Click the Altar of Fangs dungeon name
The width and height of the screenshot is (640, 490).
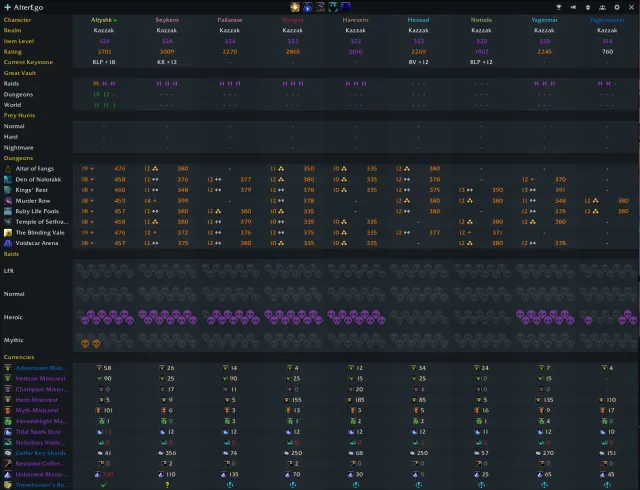(x=35, y=169)
